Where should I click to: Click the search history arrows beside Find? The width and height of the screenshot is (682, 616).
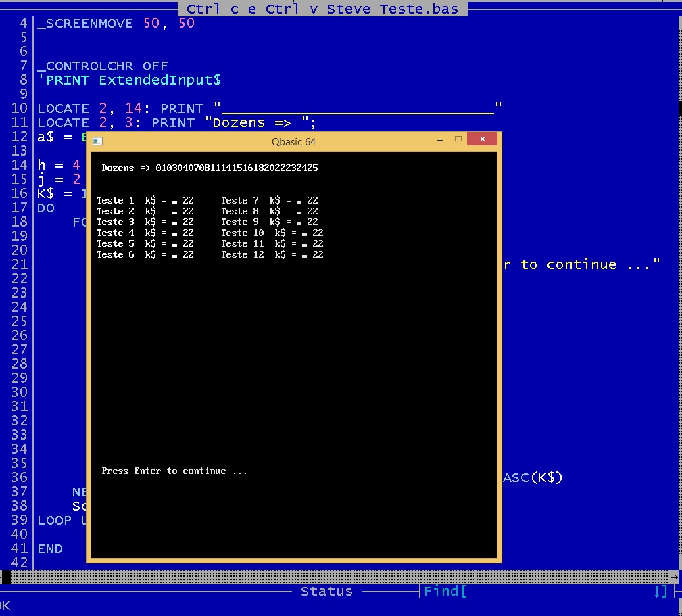pos(660,592)
